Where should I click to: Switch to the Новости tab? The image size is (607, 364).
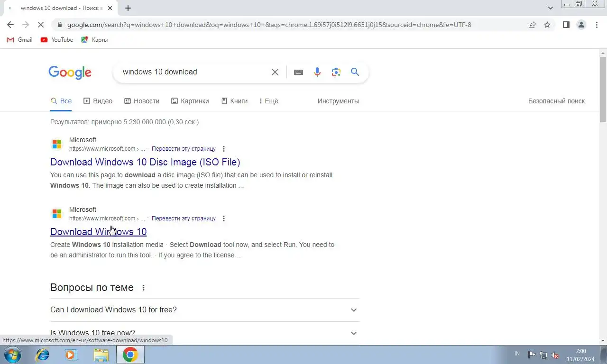pyautogui.click(x=142, y=101)
